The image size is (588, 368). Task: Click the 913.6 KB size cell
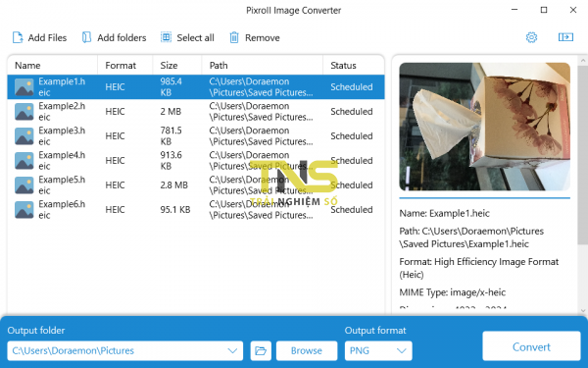click(171, 161)
